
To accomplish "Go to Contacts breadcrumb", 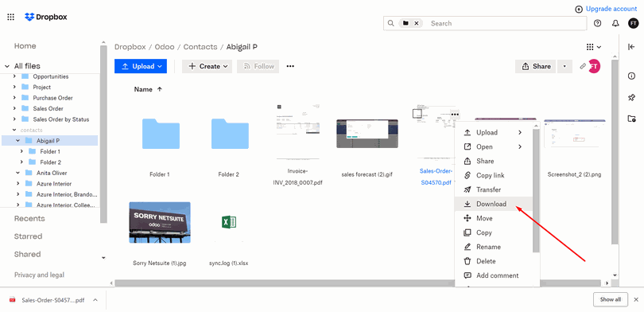I will (200, 47).
